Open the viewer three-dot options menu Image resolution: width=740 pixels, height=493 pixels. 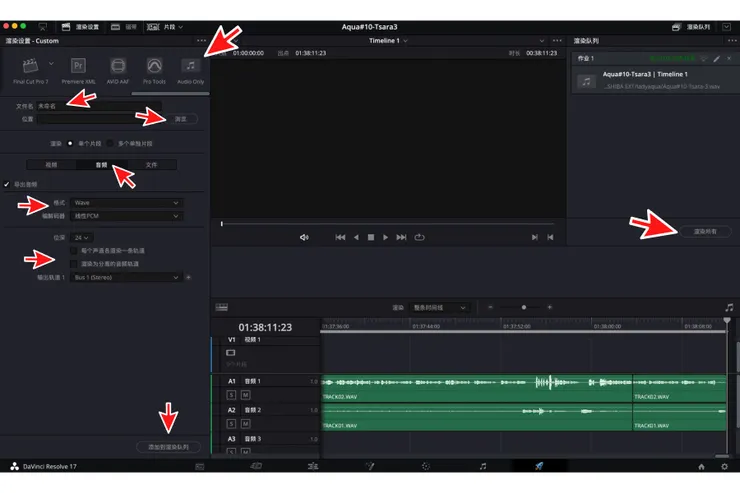557,41
